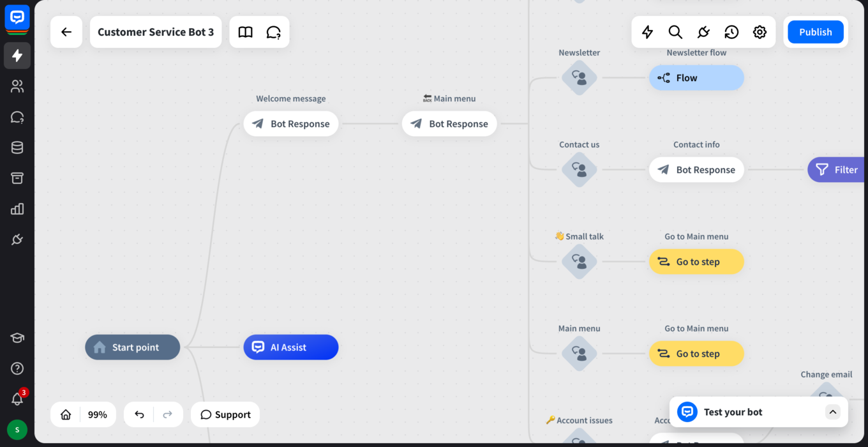The height and width of the screenshot is (447, 868).
Task: Click the Customer Service Bot 3 name field
Action: [156, 32]
